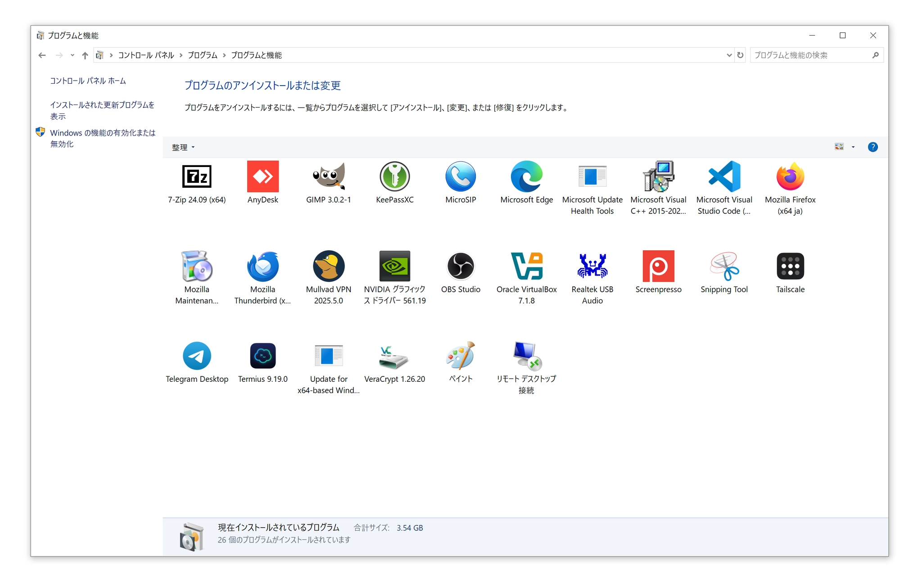Click the up one level arrow
Viewport: 922px width, 588px height.
[x=85, y=55]
